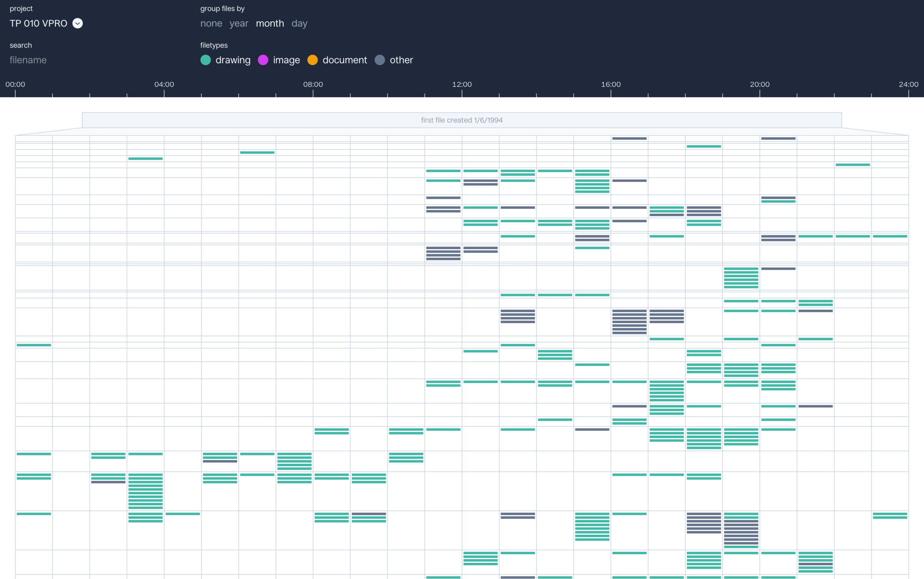Click the magenta image color circle
The height and width of the screenshot is (579, 924).
pyautogui.click(x=263, y=60)
